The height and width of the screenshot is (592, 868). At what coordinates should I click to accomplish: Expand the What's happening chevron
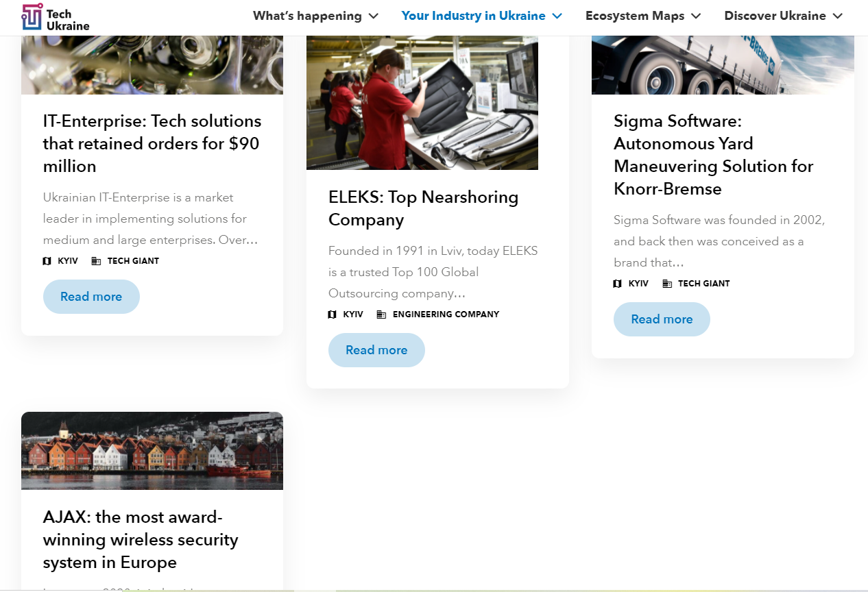point(374,16)
